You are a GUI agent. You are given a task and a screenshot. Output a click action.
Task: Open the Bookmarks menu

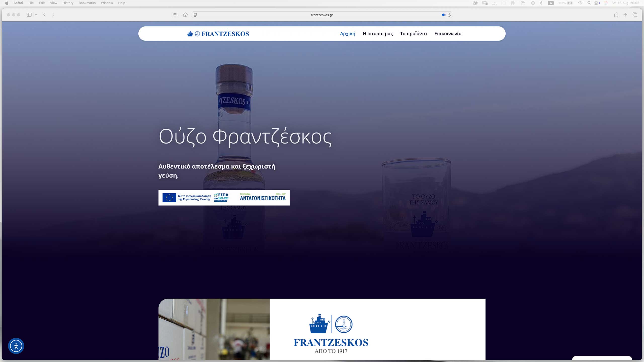[87, 3]
